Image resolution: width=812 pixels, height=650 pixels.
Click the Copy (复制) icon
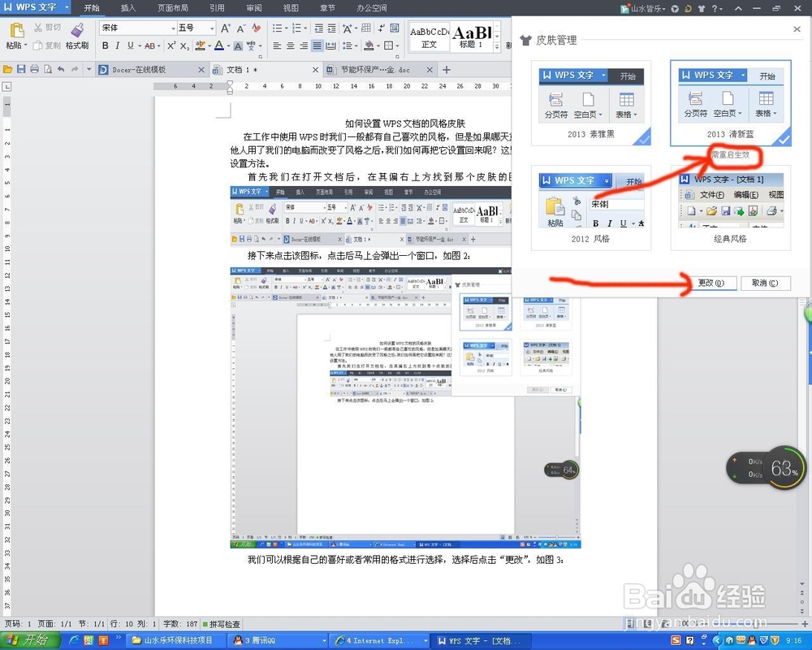point(38,45)
